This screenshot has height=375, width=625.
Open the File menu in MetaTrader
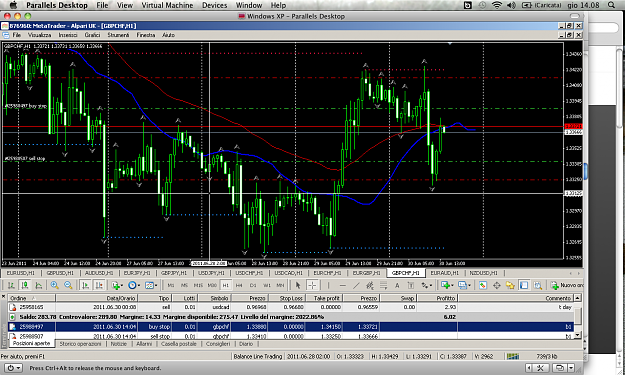[x=17, y=35]
